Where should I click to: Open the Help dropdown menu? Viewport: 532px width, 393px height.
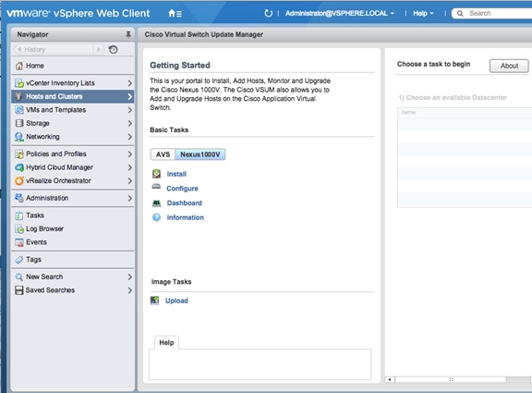(423, 13)
